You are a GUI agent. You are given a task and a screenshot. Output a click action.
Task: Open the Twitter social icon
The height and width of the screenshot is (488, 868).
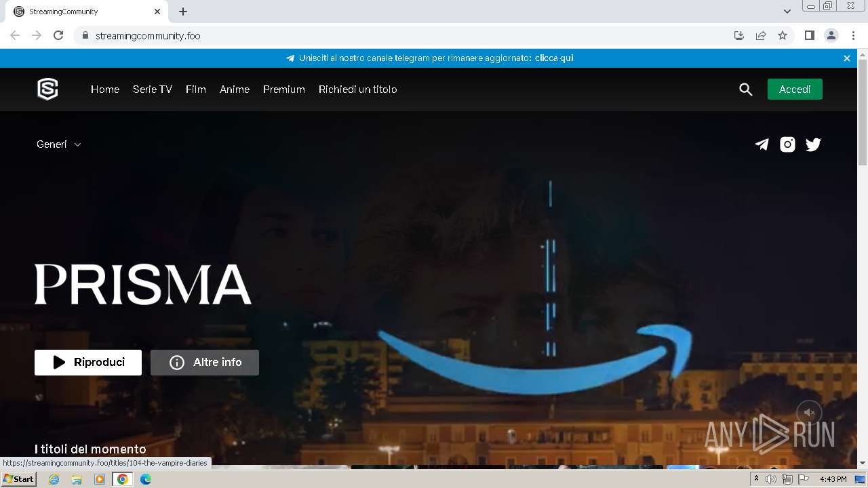[813, 144]
